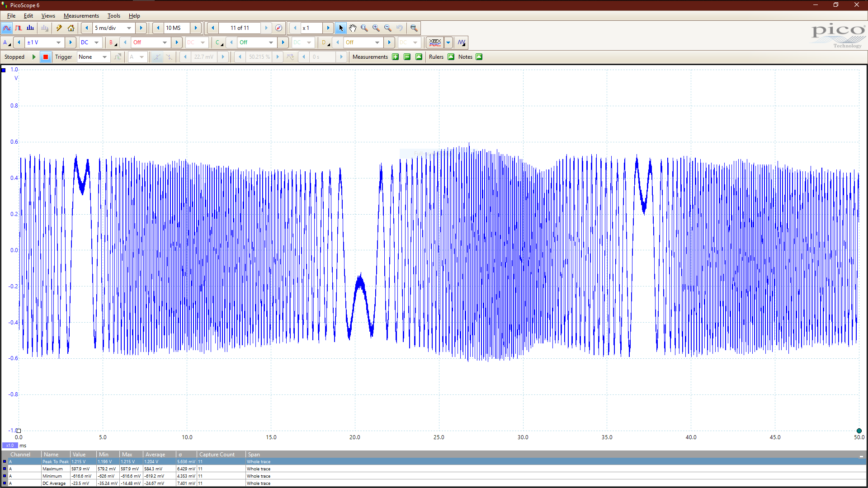The width and height of the screenshot is (868, 488).
Task: Click the Home display icon
Action: (x=71, y=28)
